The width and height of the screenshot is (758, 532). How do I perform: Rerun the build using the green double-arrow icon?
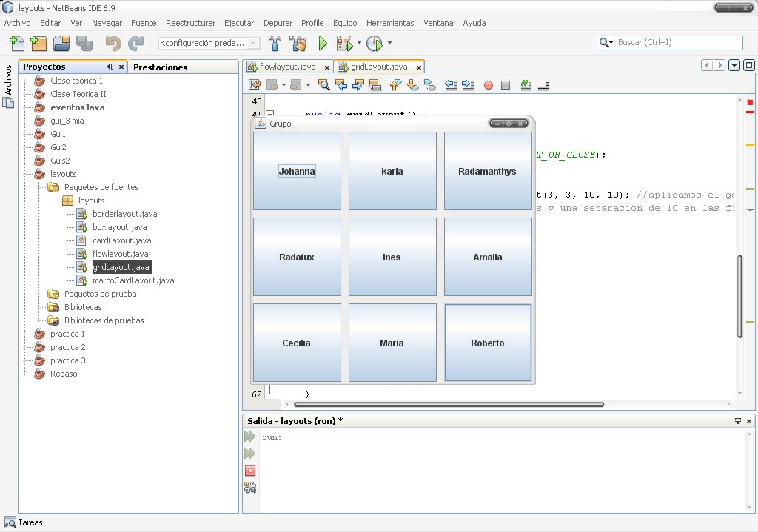(x=249, y=436)
